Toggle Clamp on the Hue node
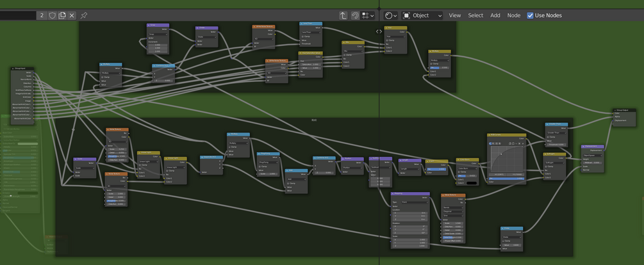The image size is (644, 265). (388, 40)
